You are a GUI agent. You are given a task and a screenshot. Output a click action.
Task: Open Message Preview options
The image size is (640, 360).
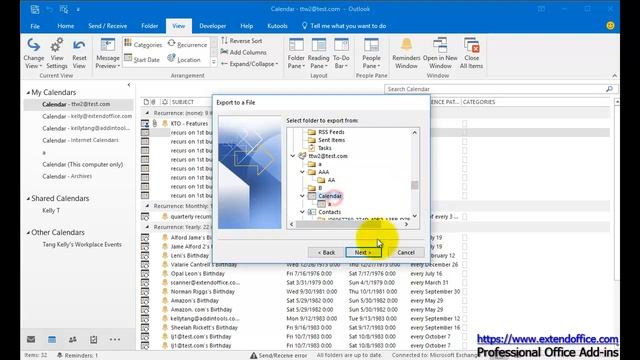(x=107, y=53)
